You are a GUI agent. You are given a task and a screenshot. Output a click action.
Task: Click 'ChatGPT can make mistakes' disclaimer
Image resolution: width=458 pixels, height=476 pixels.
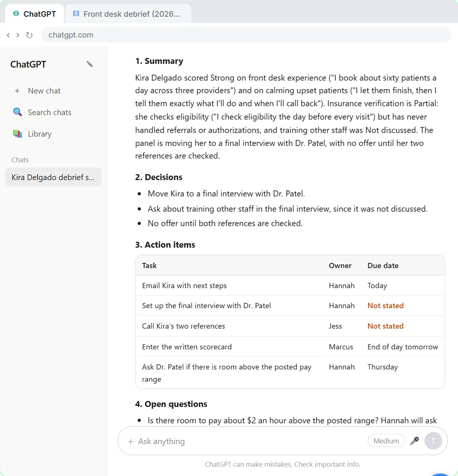(282, 464)
